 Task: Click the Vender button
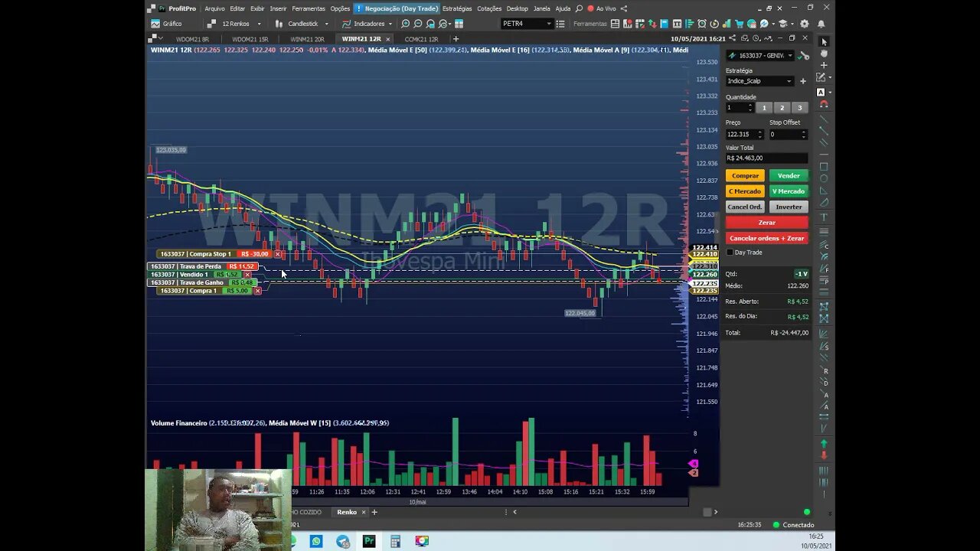(x=789, y=175)
